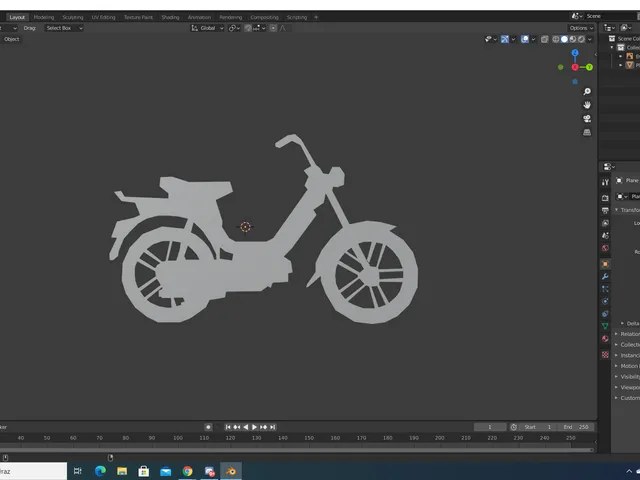Open the Physics properties icon
The image size is (640, 480).
[605, 301]
